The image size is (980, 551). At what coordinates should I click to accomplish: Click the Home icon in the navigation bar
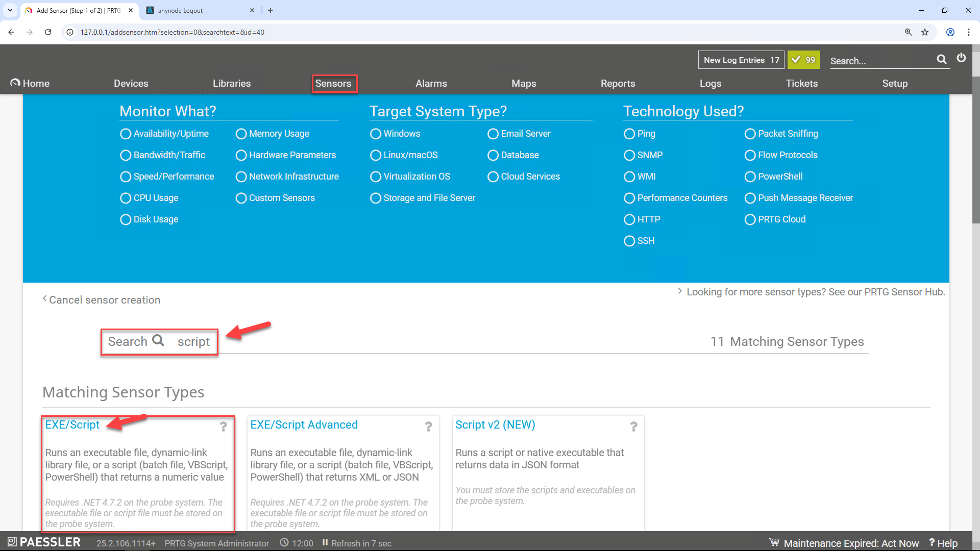15,83
